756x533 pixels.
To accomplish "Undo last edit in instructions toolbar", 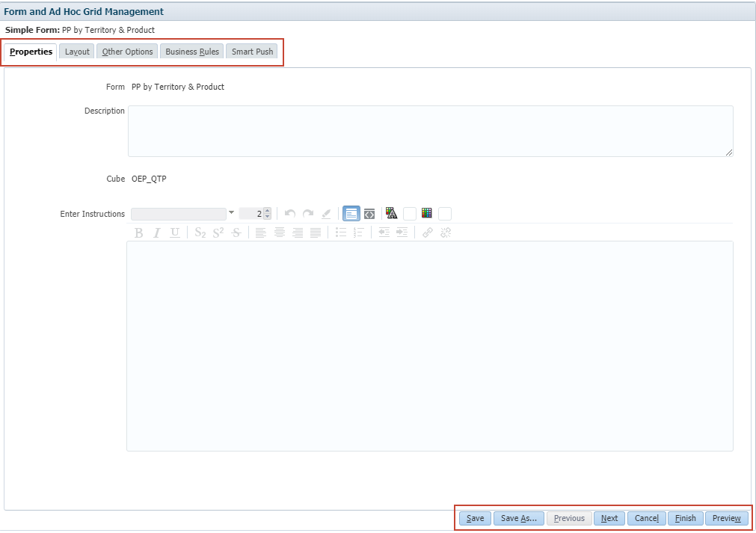I will [290, 214].
